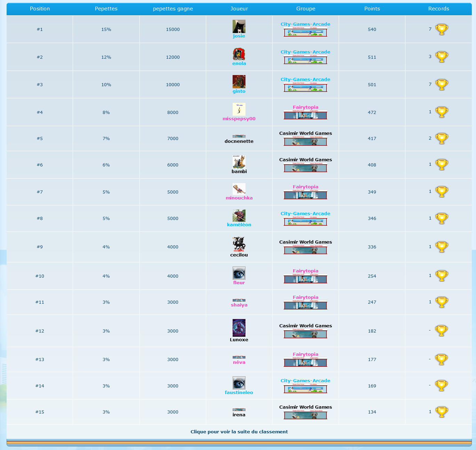Click the trophy icon in faustineleo's row

click(x=442, y=386)
